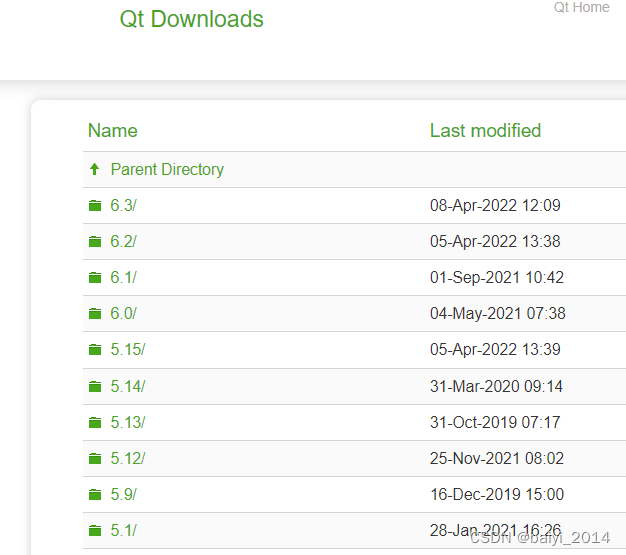Select the date 08-Apr-2022 12:09
Screen dimensions: 626x555
[495, 206]
